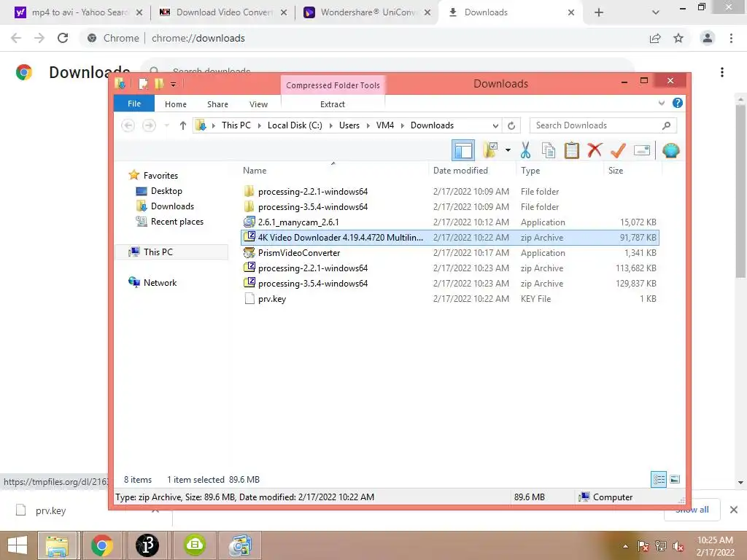747x560 pixels.
Task: Open Chrome profile avatar icon
Action: coord(708,38)
